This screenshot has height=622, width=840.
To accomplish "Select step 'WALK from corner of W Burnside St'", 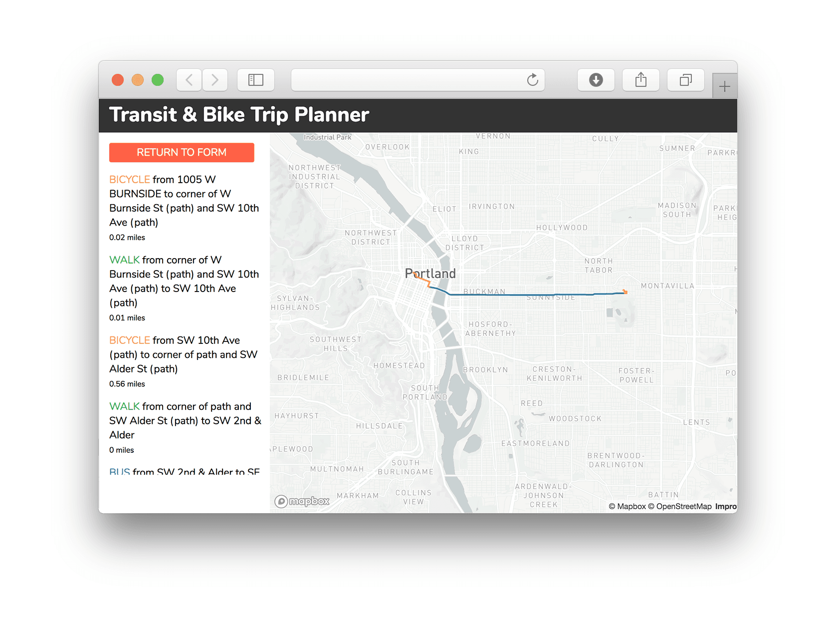I will coord(184,281).
